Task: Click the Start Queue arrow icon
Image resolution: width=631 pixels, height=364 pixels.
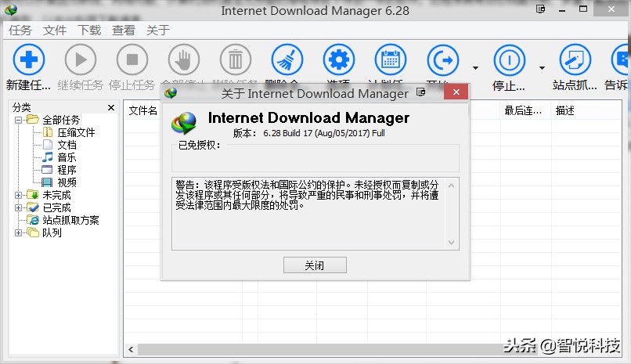Action: pos(442,60)
